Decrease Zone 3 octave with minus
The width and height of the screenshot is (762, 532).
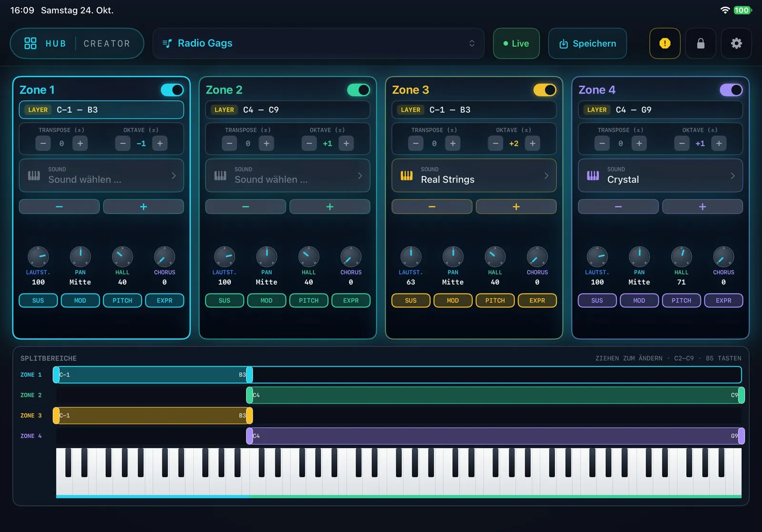[495, 143]
